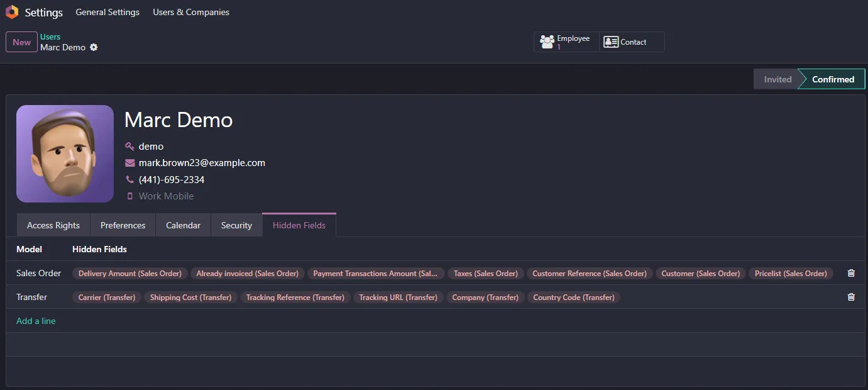Select the Hidden Fields tab
The height and width of the screenshot is (390, 868).
tap(299, 225)
